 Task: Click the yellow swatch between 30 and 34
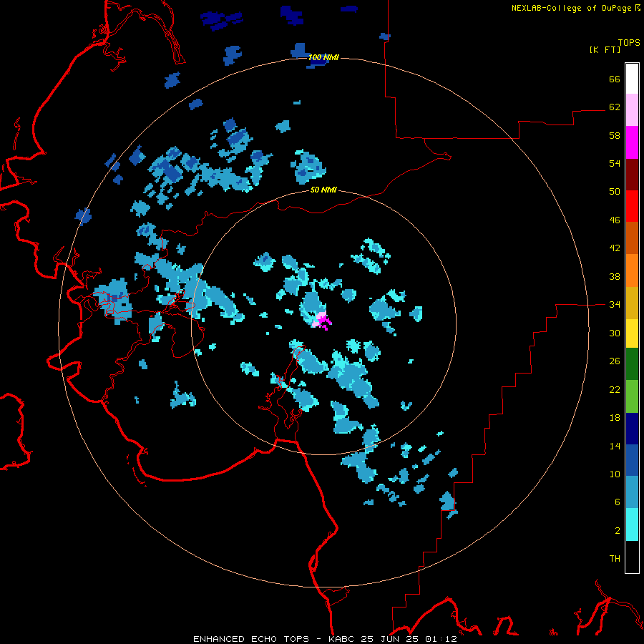(x=632, y=333)
